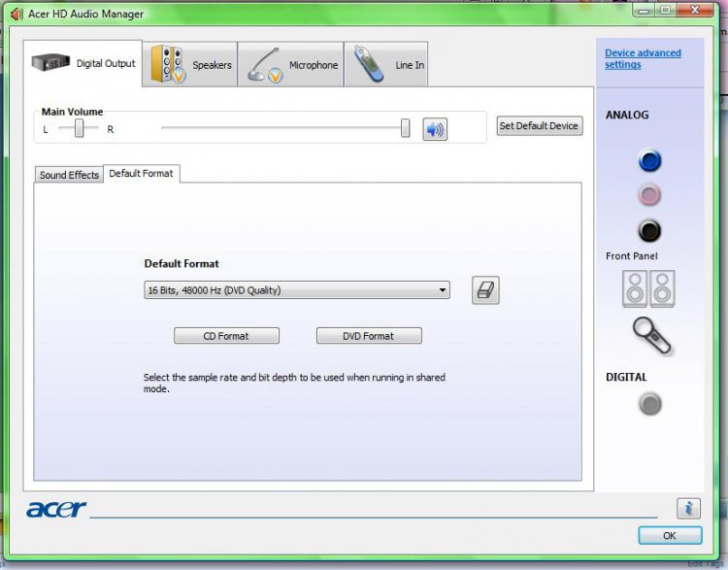728x570 pixels.
Task: Mute the main volume speaker button
Action: point(435,129)
